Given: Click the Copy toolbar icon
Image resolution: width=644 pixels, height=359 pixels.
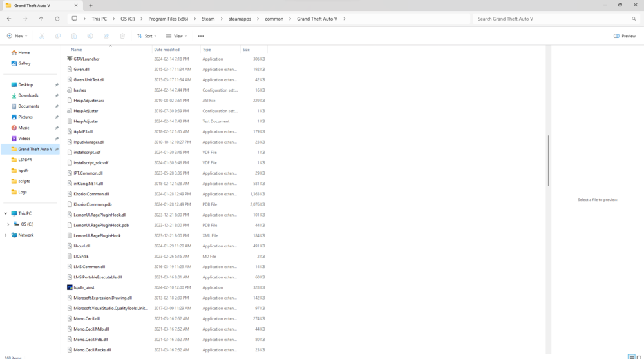Looking at the screenshot, I should 58,36.
